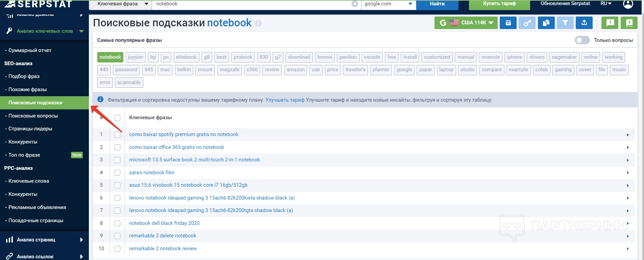Click the Найти search button

point(437,4)
